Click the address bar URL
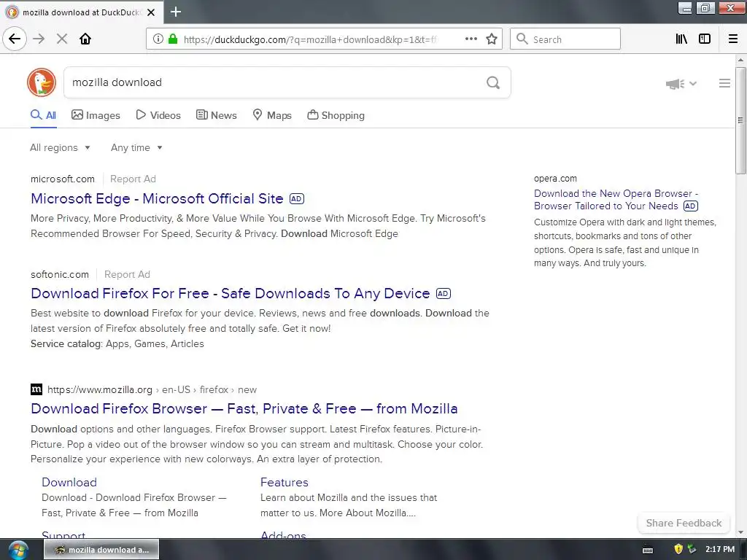This screenshot has width=747, height=560. point(309,39)
